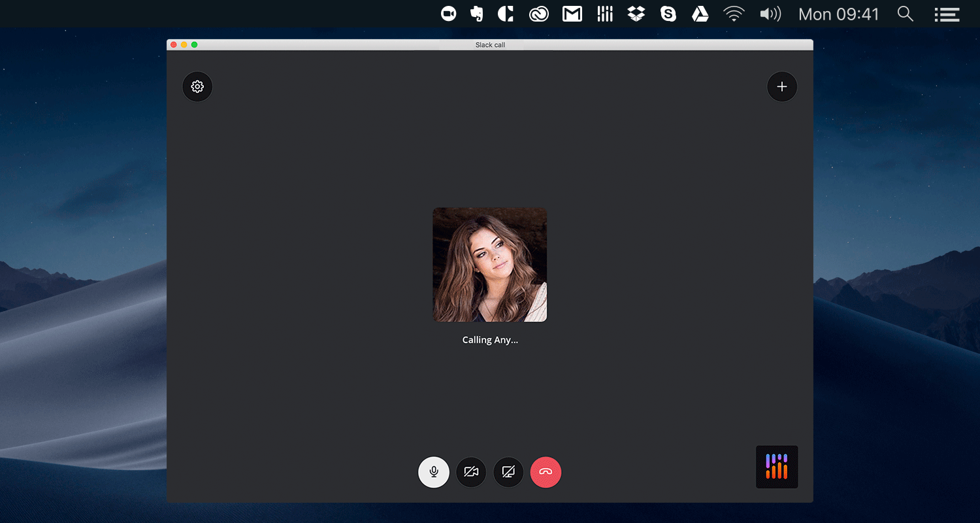Click the "Calling Any..." status text
Viewport: 980px width, 523px height.
click(x=490, y=340)
